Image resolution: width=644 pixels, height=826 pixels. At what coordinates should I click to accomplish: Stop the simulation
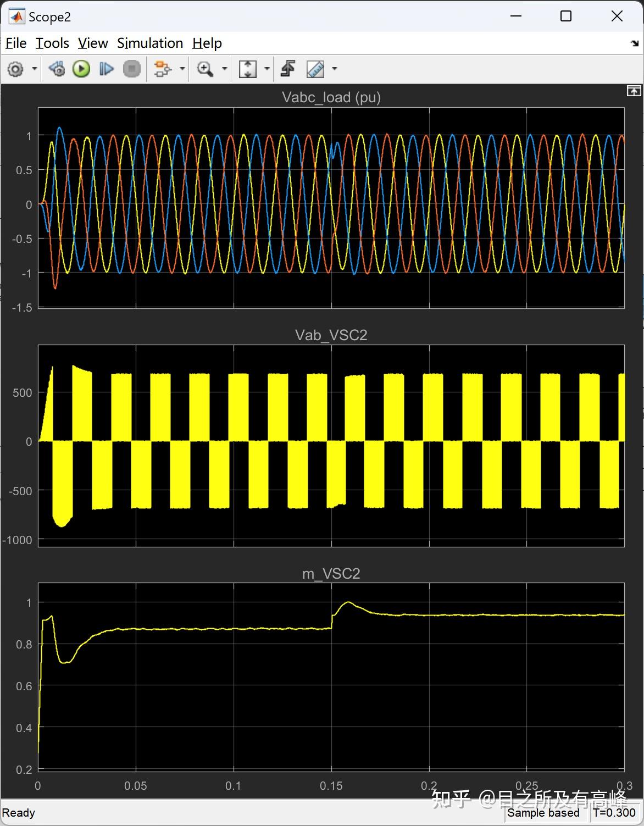[131, 69]
